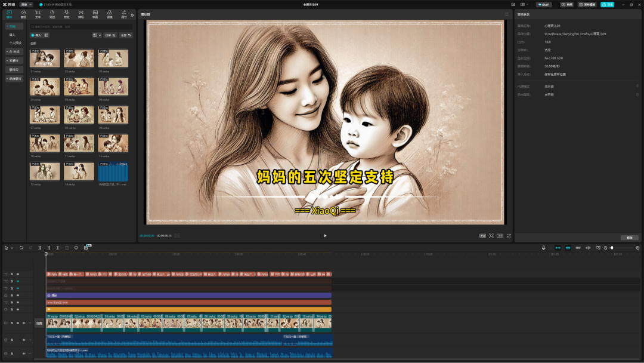
Task: Open the player panel hamburger menu
Action: point(506,14)
